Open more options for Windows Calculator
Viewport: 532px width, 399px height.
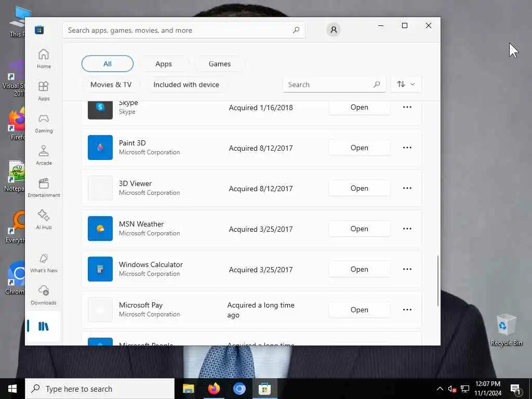click(x=407, y=269)
